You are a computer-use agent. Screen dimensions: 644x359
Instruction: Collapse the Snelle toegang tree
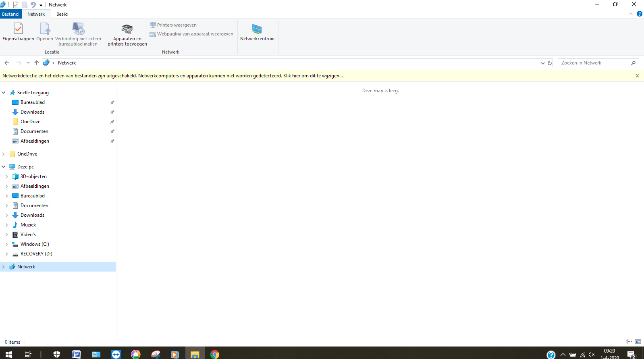4,93
